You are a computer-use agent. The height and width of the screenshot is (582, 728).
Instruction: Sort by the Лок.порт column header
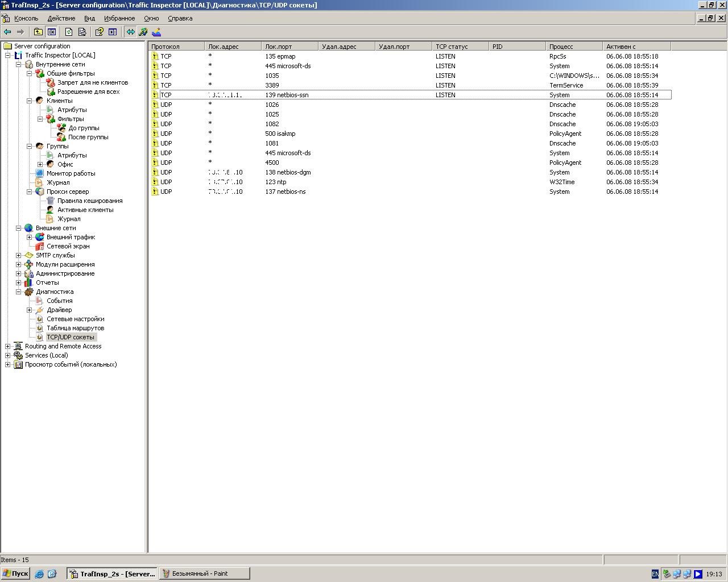pyautogui.click(x=290, y=47)
